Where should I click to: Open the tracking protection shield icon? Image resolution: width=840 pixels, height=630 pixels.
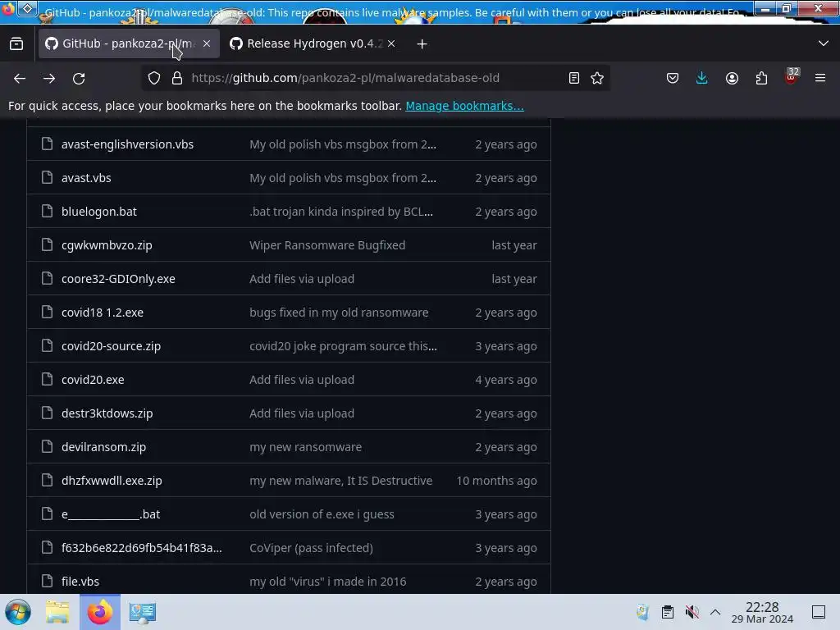(154, 78)
